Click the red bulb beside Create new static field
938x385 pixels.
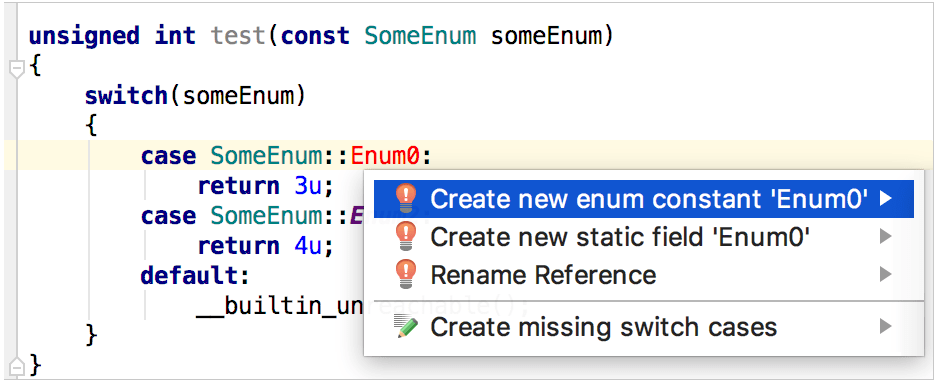(405, 237)
